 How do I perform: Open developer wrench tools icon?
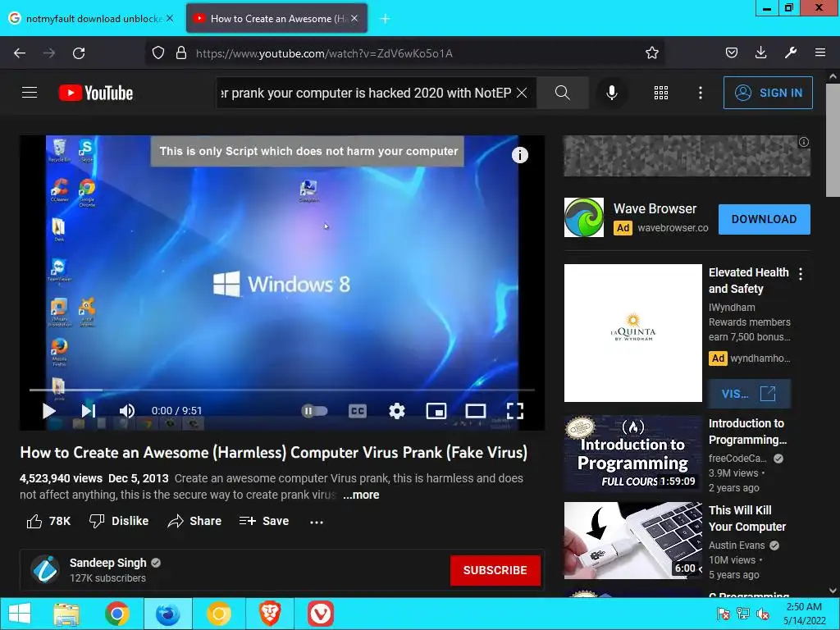point(790,53)
